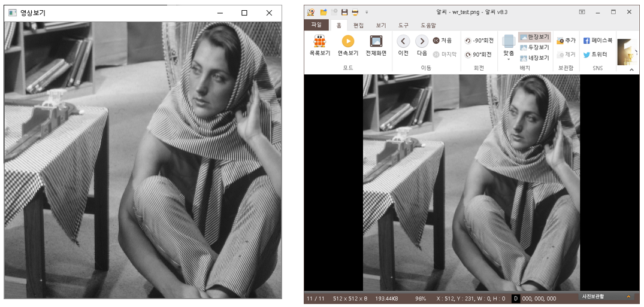The image size is (644, 307).
Task: Jump to 마지막 last image
Action: click(x=445, y=54)
